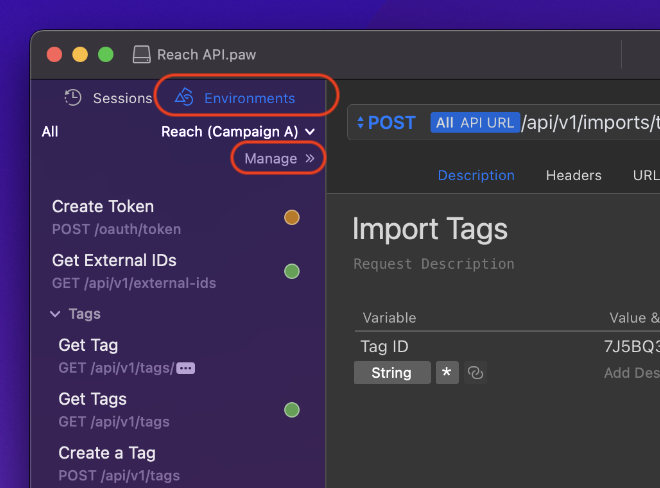Select the All environment domain label
The height and width of the screenshot is (488, 660).
(50, 132)
